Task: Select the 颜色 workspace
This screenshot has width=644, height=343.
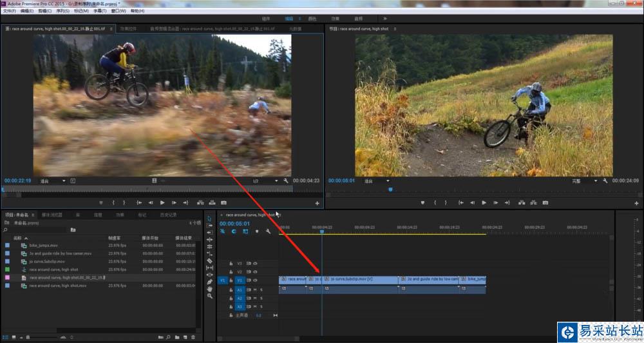Action: coord(312,19)
